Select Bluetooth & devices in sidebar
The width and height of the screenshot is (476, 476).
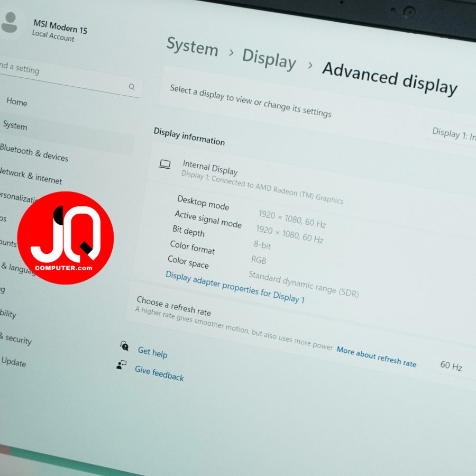click(x=34, y=152)
